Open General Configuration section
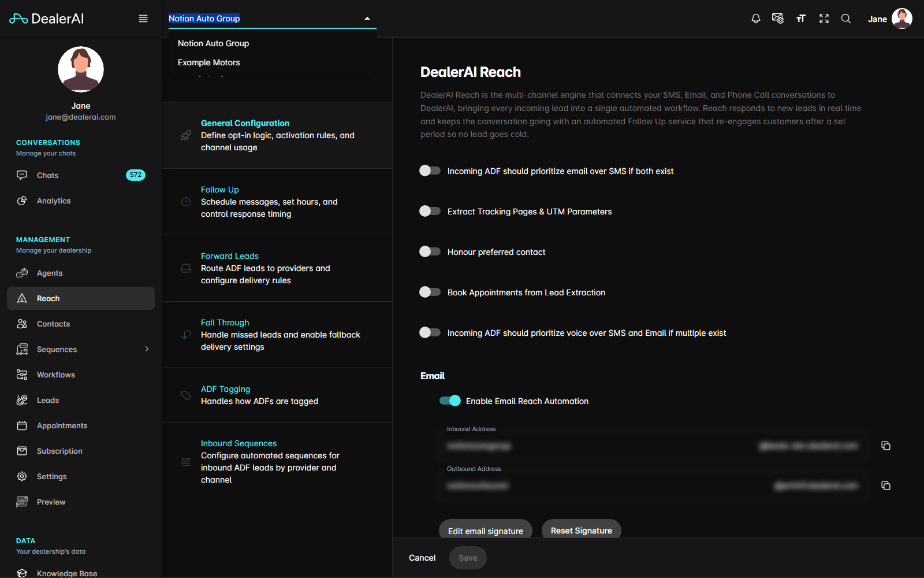924x578 pixels. [277, 135]
